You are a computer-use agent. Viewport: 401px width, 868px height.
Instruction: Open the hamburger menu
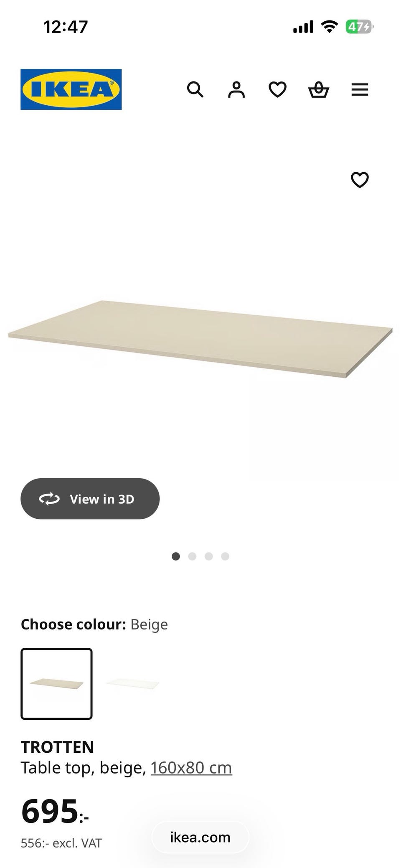coord(360,89)
